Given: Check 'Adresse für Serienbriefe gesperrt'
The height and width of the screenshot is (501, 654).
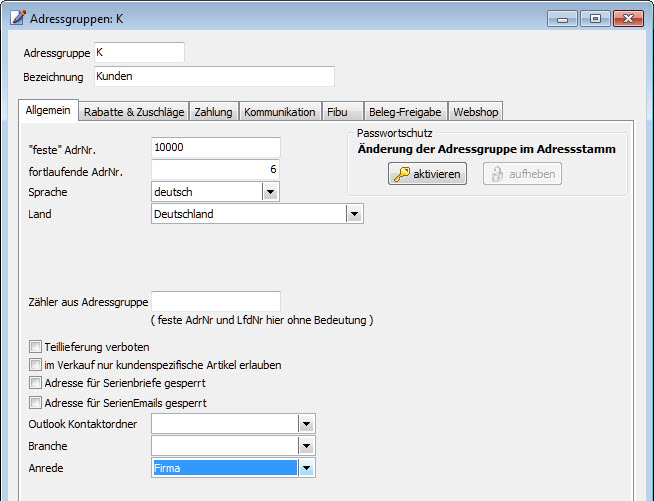Looking at the screenshot, I should 36,383.
